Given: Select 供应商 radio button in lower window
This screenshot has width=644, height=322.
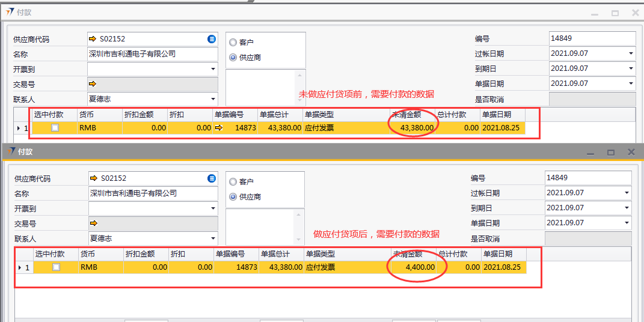Looking at the screenshot, I should 233,197.
